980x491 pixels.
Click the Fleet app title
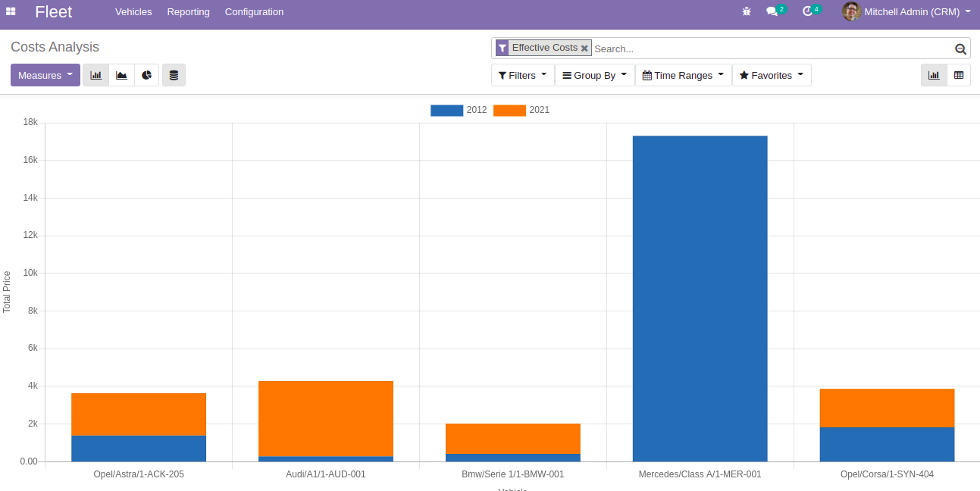[53, 11]
